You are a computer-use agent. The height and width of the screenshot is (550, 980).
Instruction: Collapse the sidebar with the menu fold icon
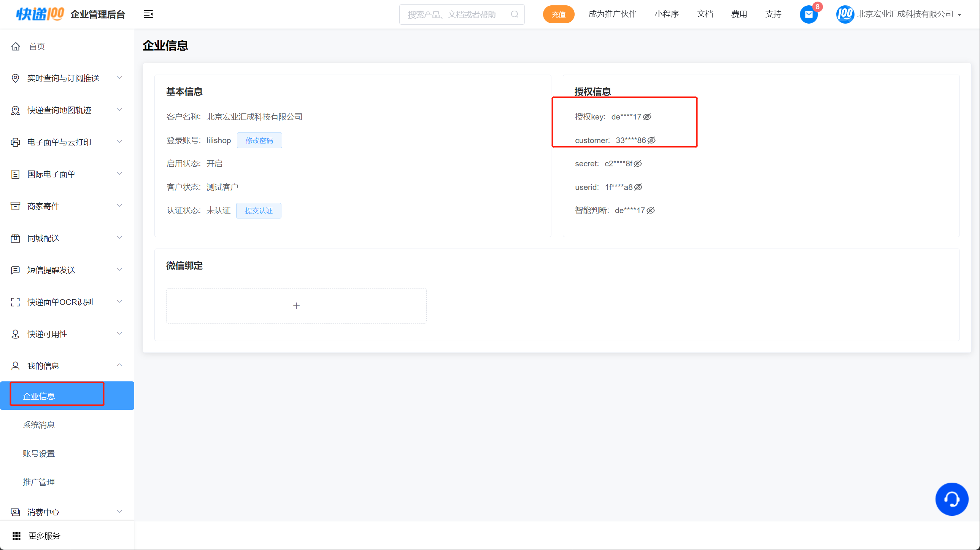point(148,14)
